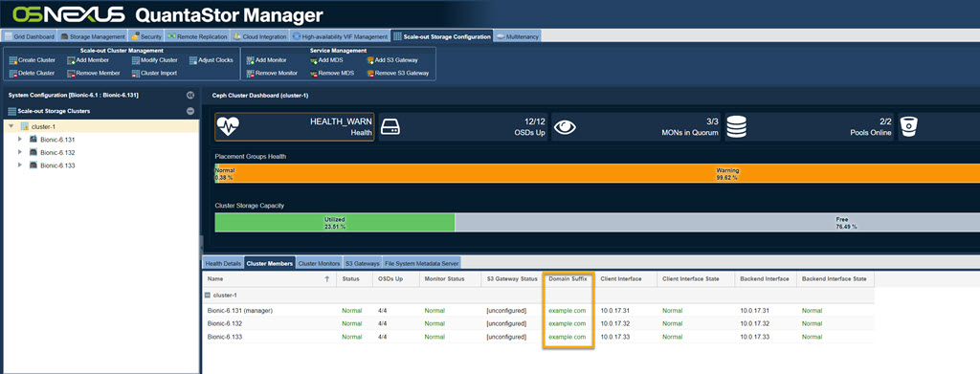Open the Security tab
This screenshot has height=374, width=980.
click(146, 37)
